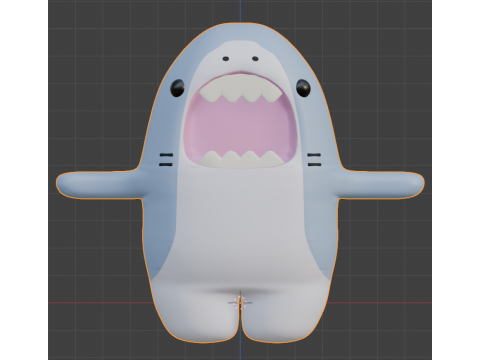Click the right nostril dot above the mouth
480x360 pixels.
click(255, 59)
